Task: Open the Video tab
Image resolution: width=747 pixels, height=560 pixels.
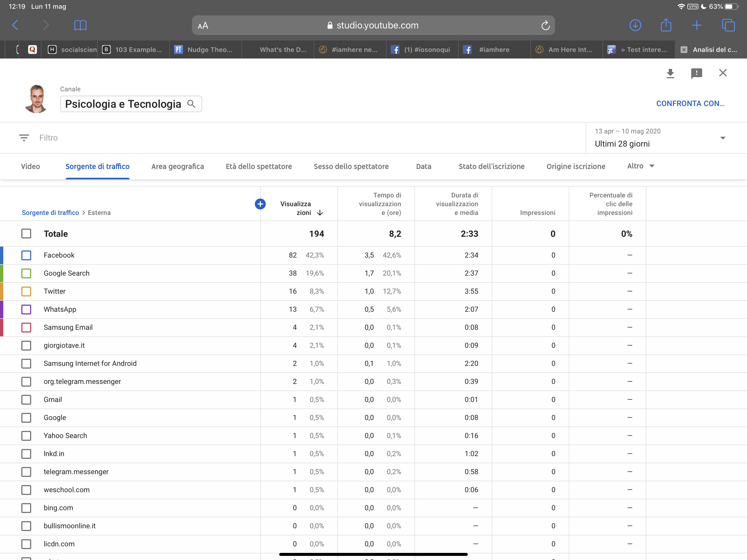Action: pyautogui.click(x=30, y=166)
